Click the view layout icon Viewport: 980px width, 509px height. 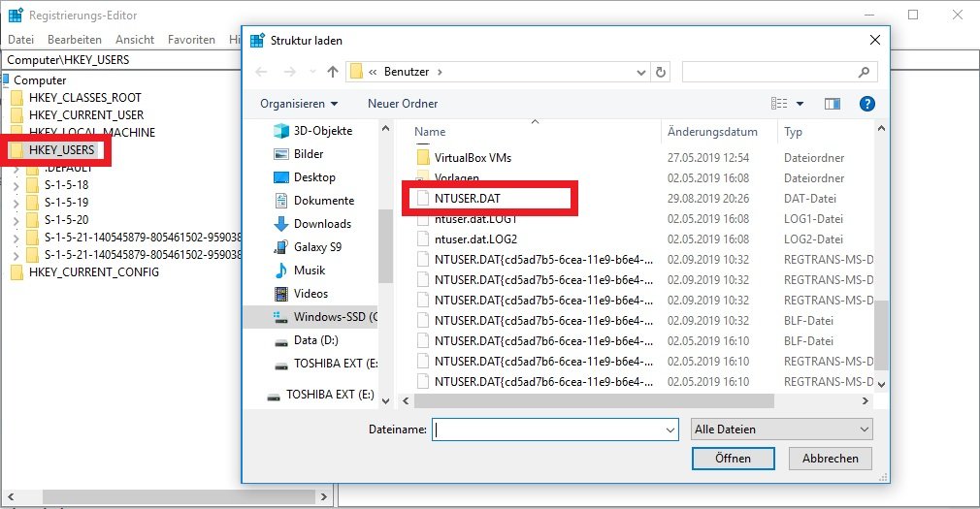[x=779, y=104]
